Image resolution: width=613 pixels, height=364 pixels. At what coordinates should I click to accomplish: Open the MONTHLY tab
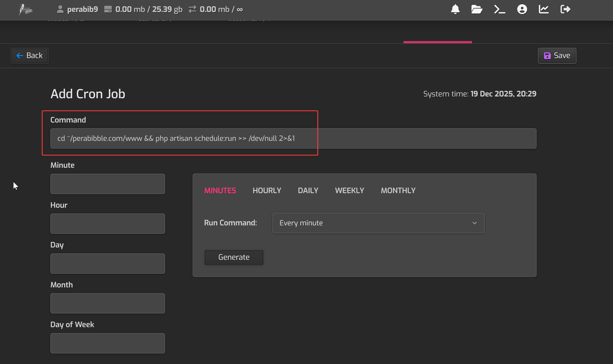[x=398, y=190]
